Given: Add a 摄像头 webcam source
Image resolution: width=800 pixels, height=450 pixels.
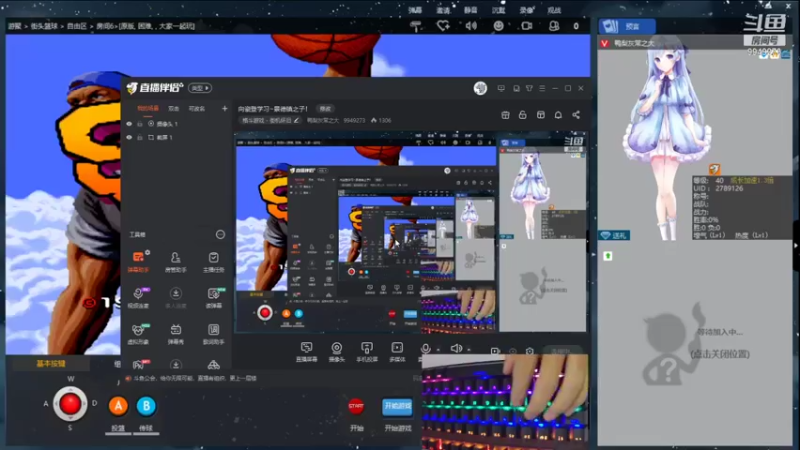Looking at the screenshot, I should click(x=337, y=352).
